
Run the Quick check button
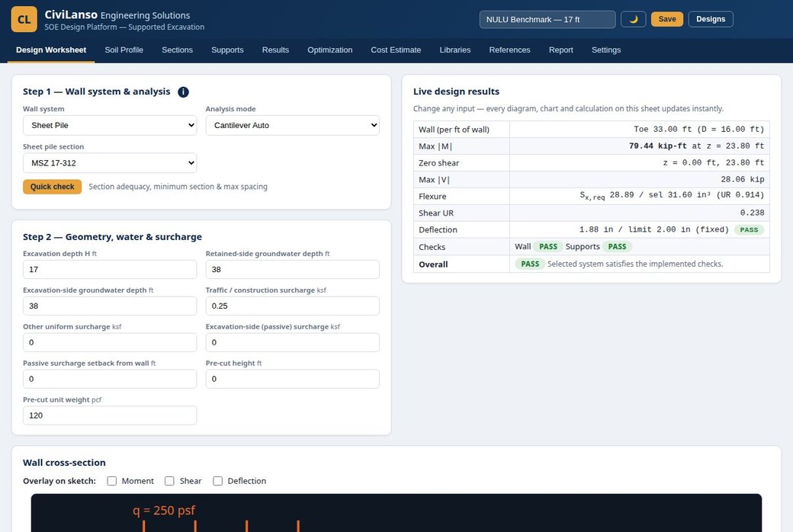[52, 187]
